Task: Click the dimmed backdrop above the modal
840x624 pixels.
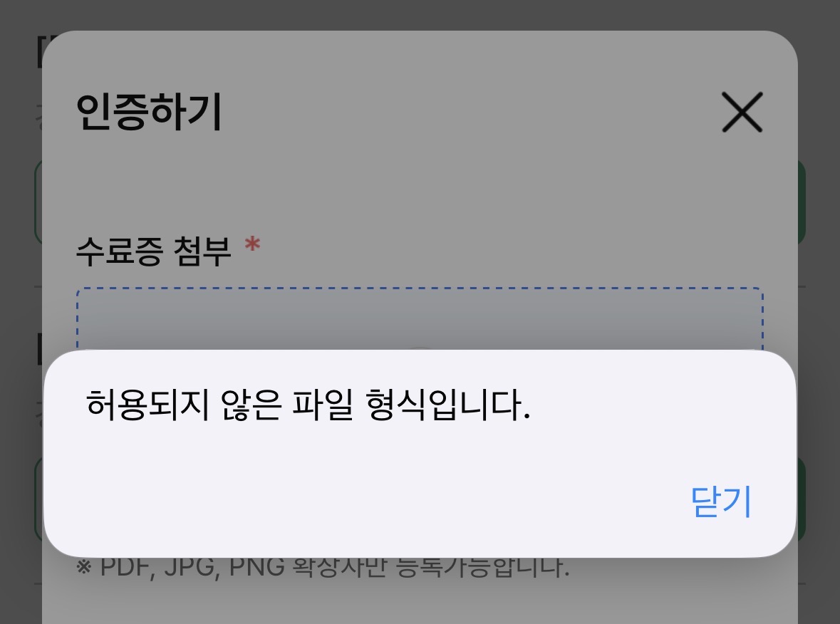Action: click(420, 14)
